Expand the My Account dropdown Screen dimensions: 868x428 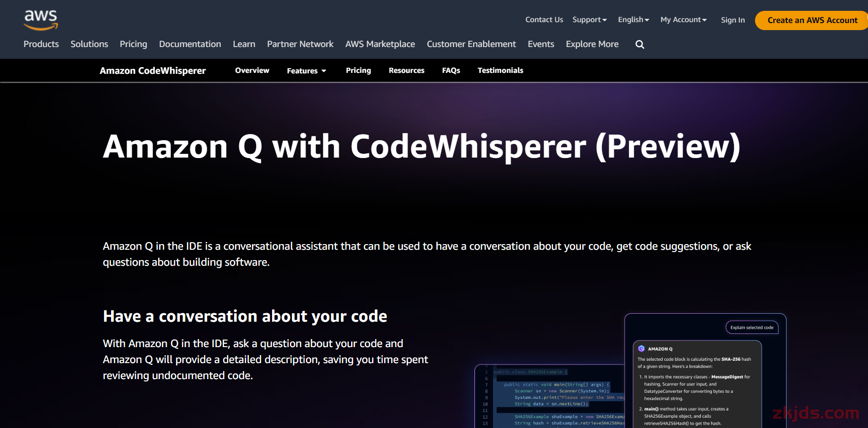[683, 20]
